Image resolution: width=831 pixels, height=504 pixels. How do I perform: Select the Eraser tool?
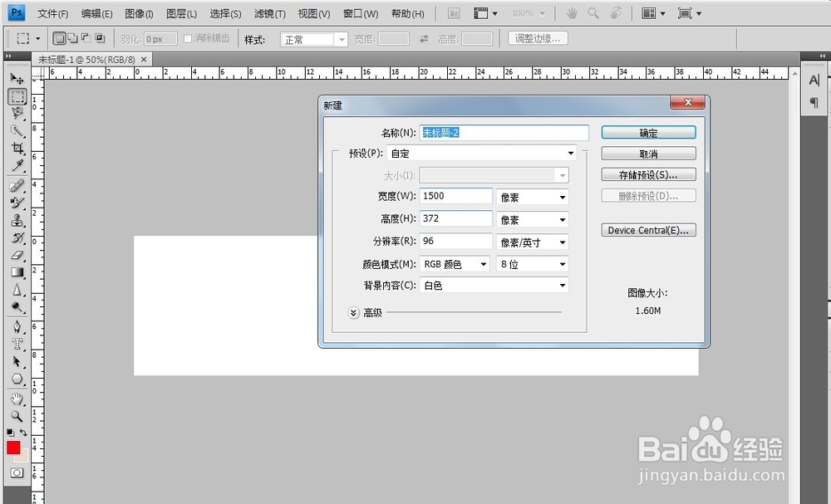point(17,255)
